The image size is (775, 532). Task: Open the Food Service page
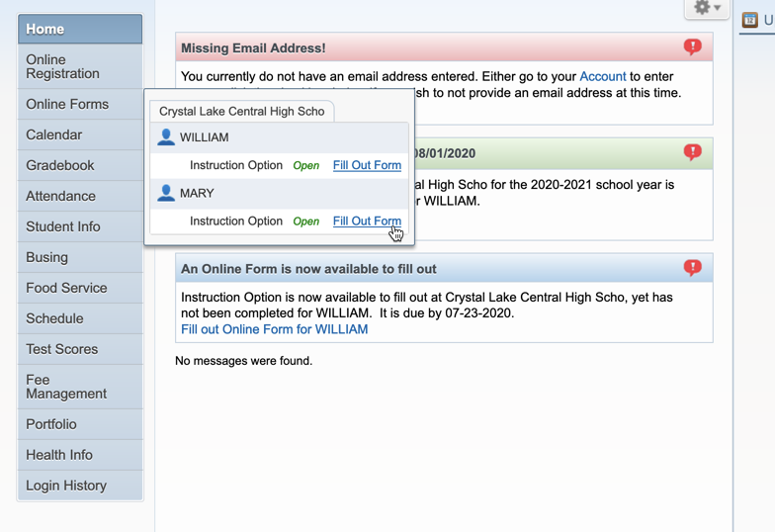tap(80, 288)
